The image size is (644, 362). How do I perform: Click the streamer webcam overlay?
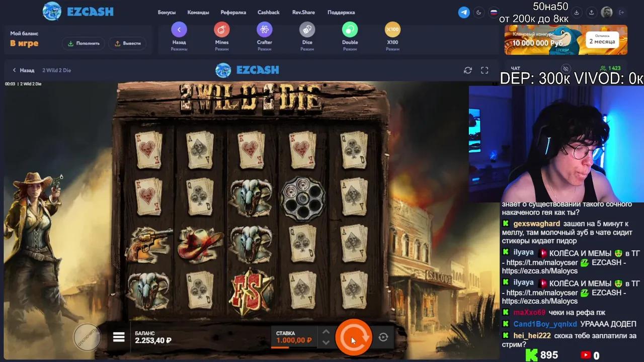point(556,144)
